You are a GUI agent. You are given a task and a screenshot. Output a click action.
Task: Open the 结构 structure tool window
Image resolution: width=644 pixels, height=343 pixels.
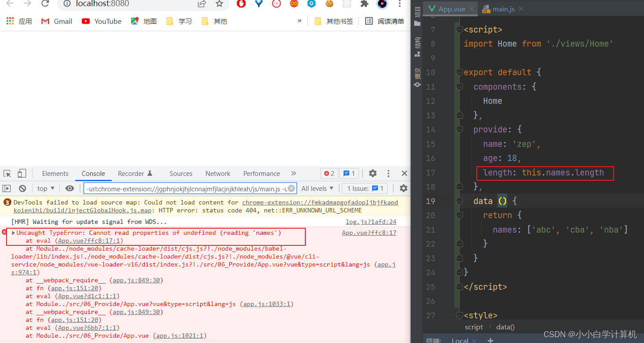pyautogui.click(x=417, y=47)
